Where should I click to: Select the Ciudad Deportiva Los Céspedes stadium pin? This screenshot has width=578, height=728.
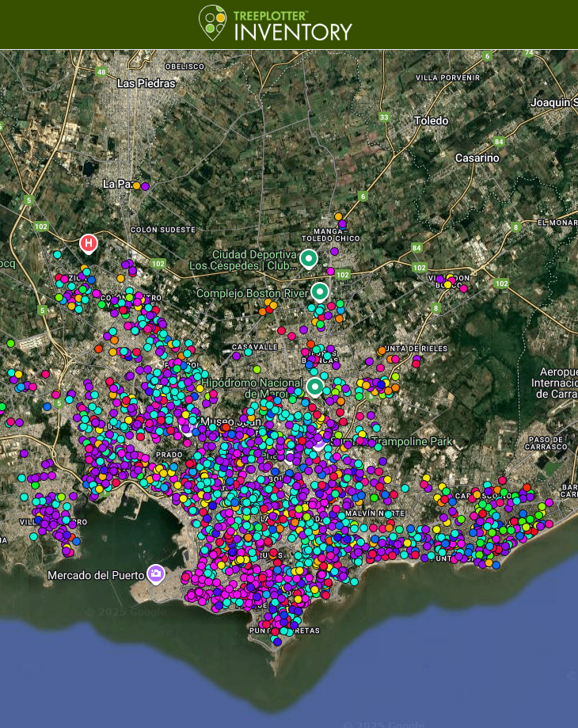click(309, 259)
